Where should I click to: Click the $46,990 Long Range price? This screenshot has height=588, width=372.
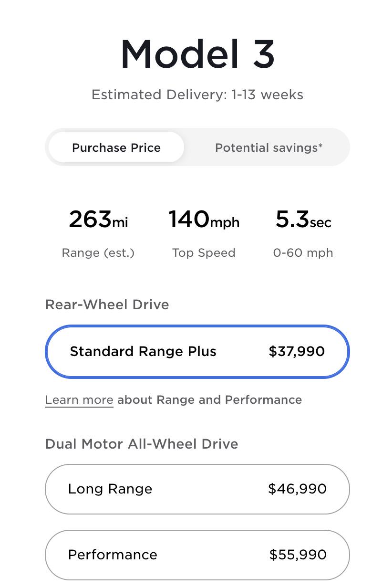[x=297, y=489]
